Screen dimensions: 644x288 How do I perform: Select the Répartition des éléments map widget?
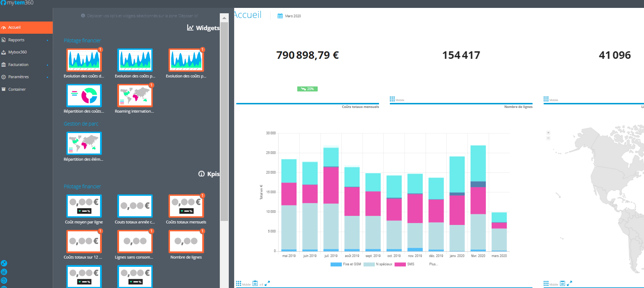tap(84, 143)
